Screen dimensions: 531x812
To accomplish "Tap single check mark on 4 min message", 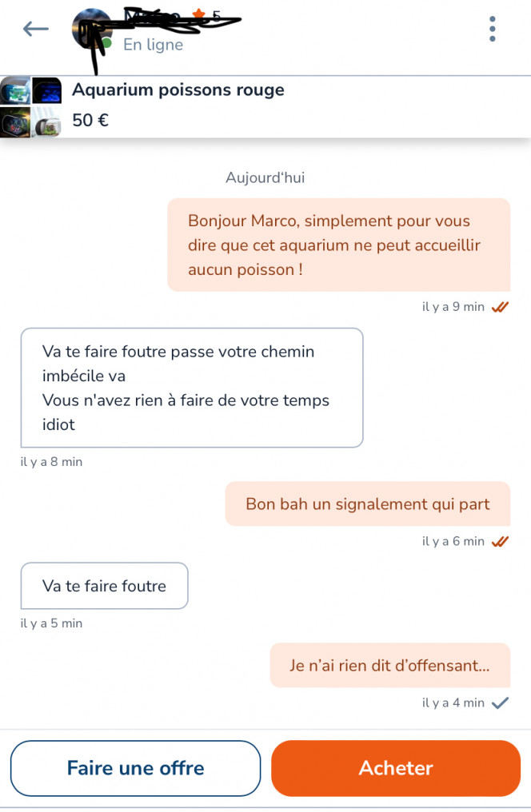I will pos(500,703).
